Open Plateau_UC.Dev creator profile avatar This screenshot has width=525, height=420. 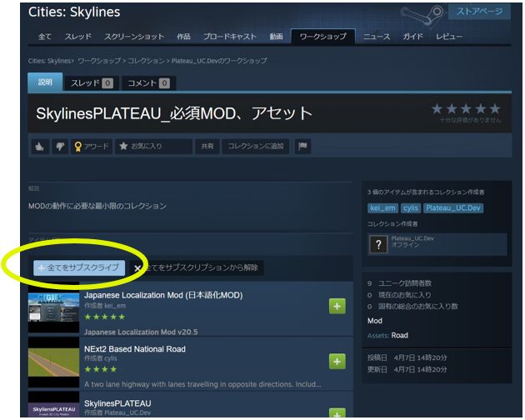coord(378,244)
